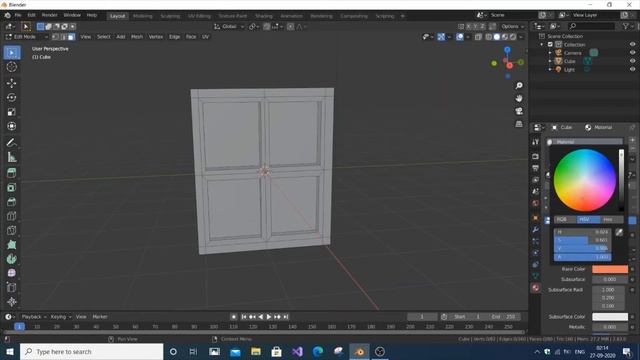Viewport: 640px width, 360px height.
Task: Open the Playback dropdown in timeline
Action: tap(33, 317)
